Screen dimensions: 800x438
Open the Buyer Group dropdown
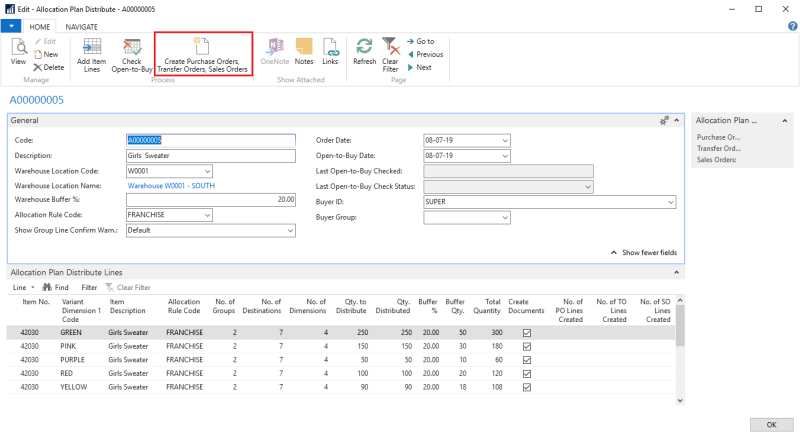coord(505,217)
